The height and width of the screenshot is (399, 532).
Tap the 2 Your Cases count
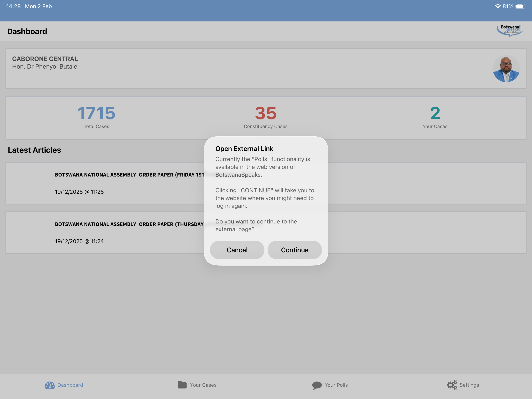pyautogui.click(x=435, y=113)
